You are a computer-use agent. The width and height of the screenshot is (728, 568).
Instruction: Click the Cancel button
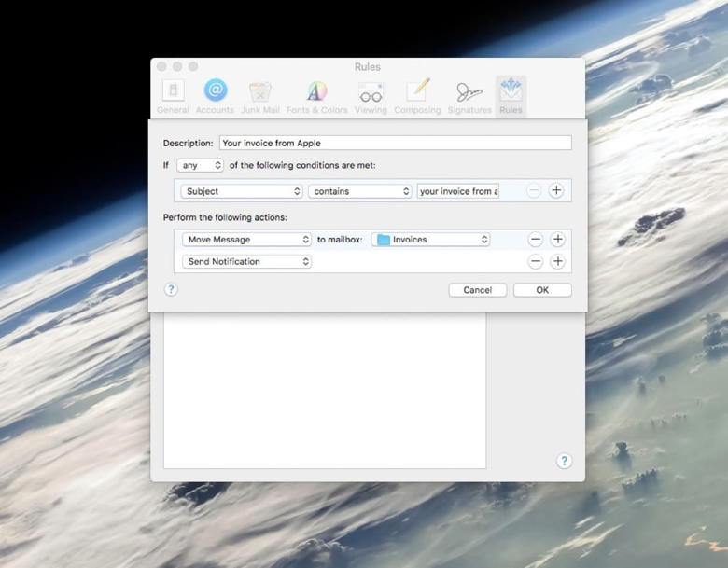tap(477, 290)
